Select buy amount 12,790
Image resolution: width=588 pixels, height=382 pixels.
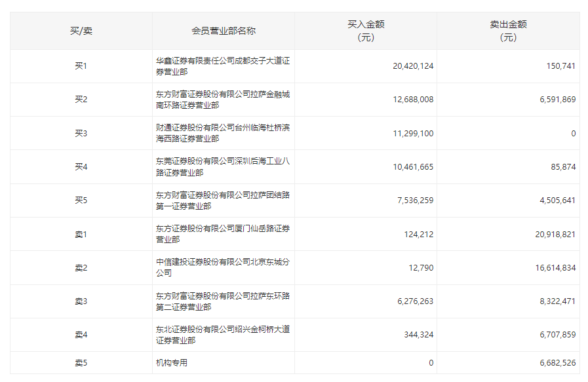(421, 268)
